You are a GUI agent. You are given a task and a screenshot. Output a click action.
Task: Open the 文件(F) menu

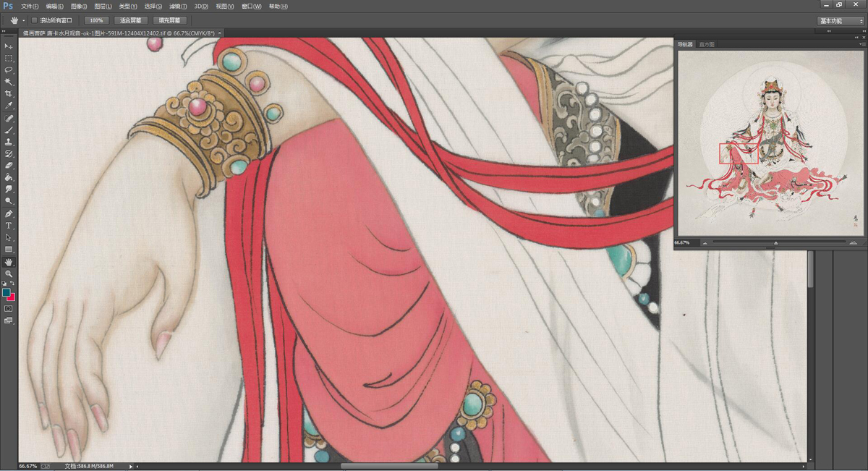point(30,6)
